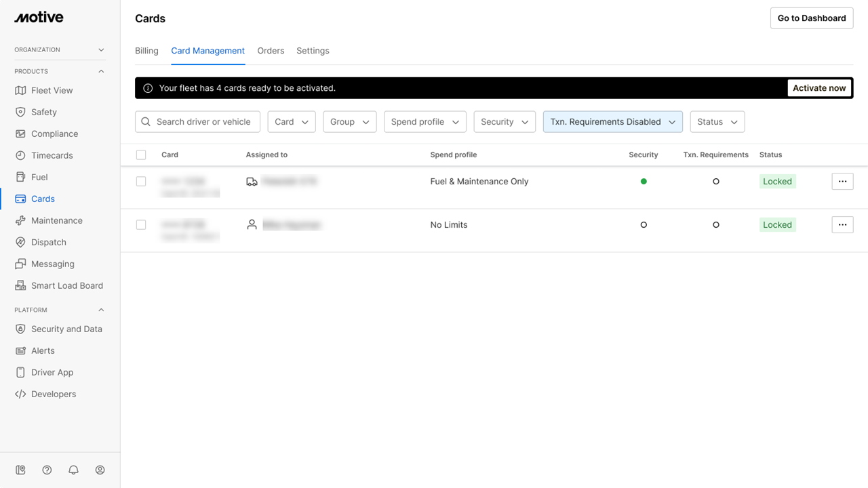Check the Fuel & Maintenance Only card row
Image resolution: width=868 pixels, height=488 pixels.
point(141,182)
